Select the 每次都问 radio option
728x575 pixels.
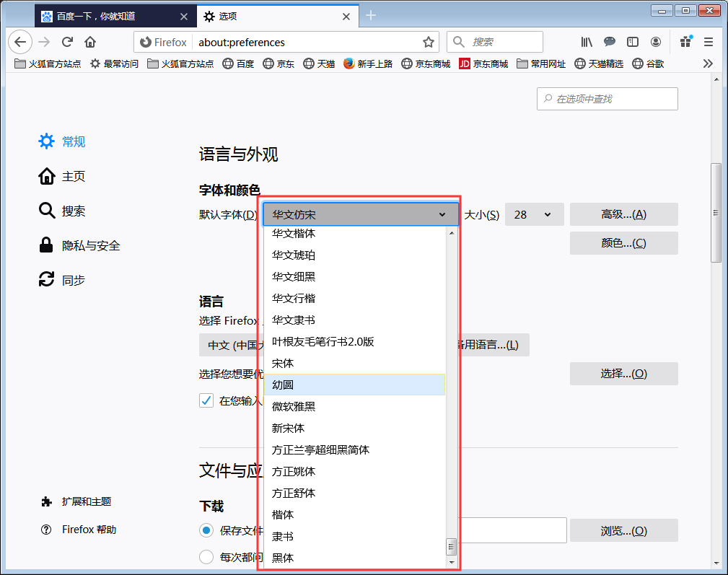[206, 556]
